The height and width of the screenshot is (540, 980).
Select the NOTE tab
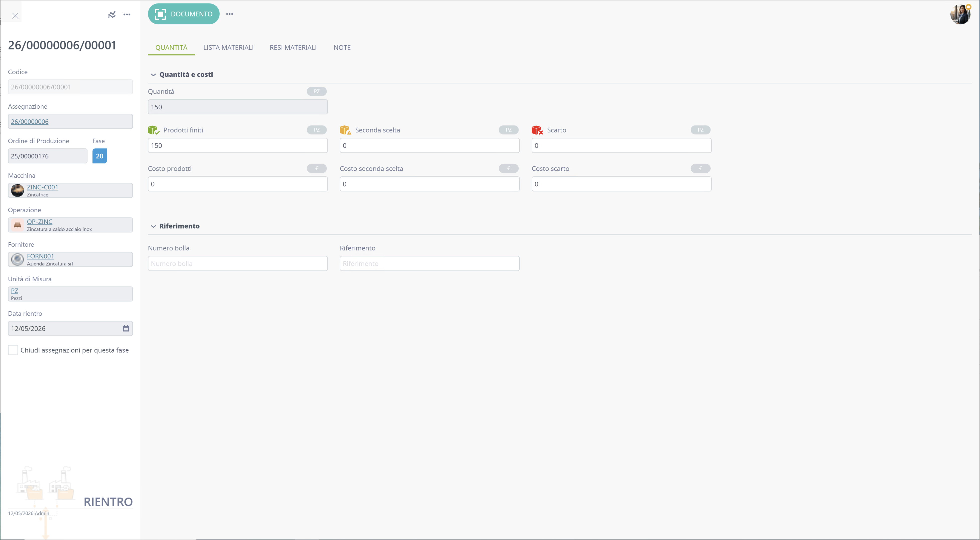pyautogui.click(x=342, y=48)
